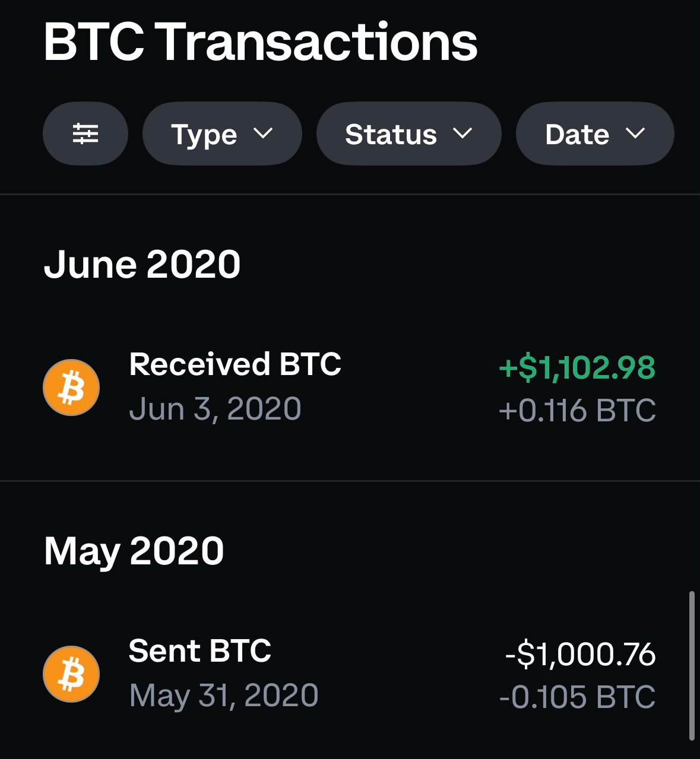
Task: Tap the +0.116 BTC quantity
Action: (x=577, y=411)
